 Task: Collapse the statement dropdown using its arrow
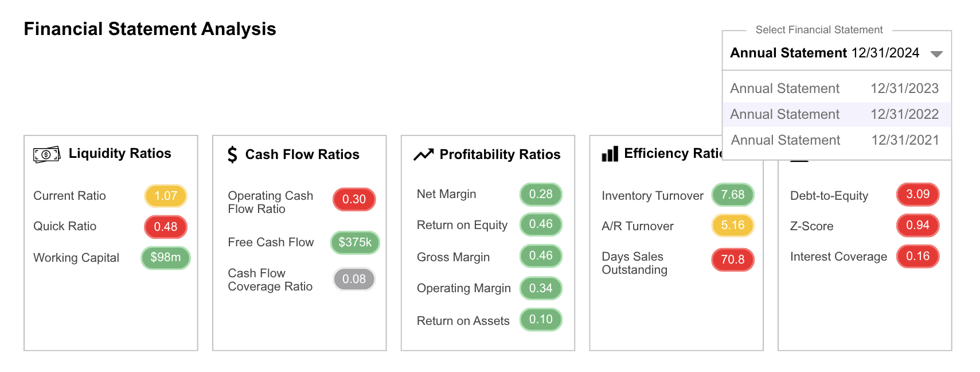click(936, 54)
